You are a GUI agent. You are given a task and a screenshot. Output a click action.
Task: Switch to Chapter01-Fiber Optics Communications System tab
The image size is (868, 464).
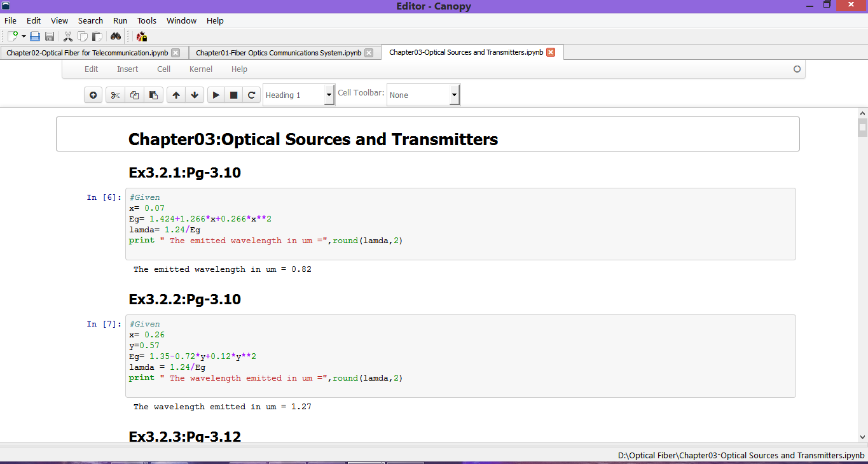click(x=279, y=53)
